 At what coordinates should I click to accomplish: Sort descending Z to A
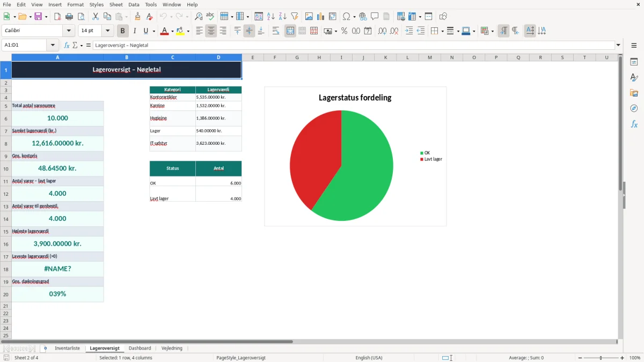(x=283, y=17)
